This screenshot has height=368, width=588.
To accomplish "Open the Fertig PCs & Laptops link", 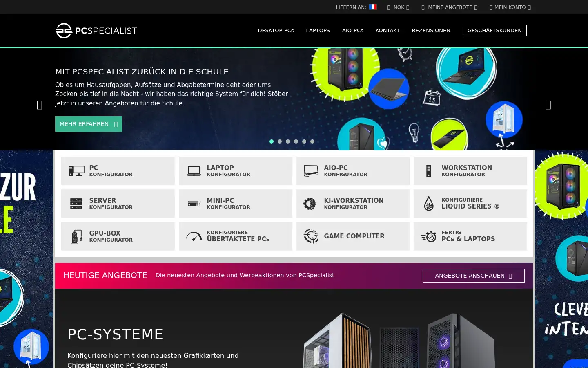I will (x=470, y=236).
